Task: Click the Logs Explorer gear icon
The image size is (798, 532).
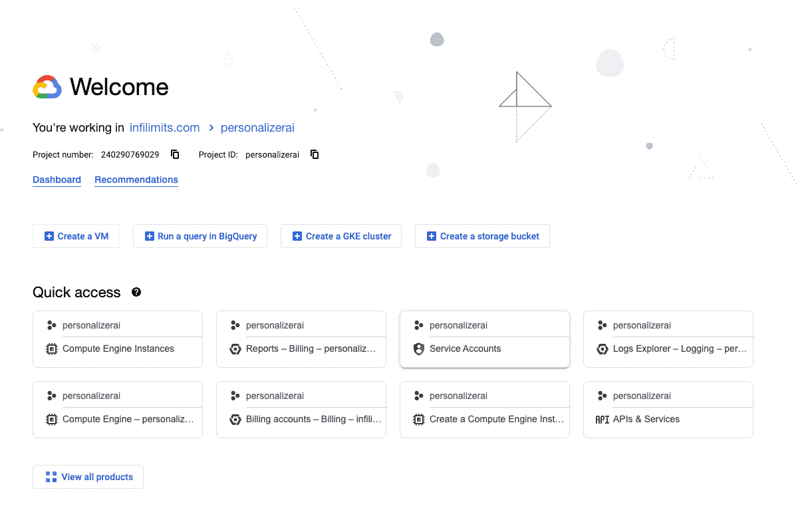Action: [x=602, y=348]
